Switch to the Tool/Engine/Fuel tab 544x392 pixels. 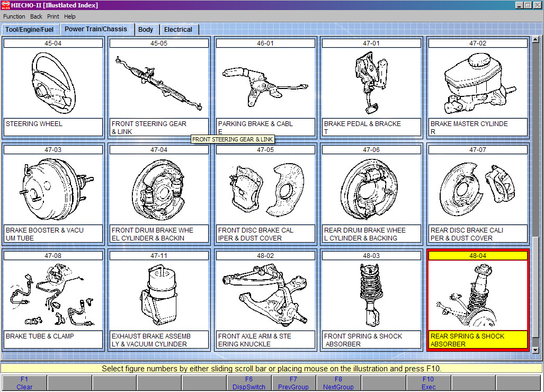click(x=30, y=30)
